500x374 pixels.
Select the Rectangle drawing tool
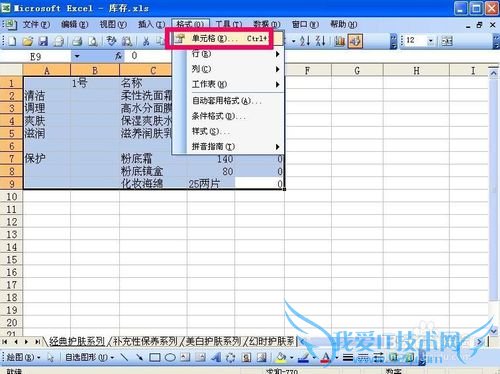[x=155, y=358]
